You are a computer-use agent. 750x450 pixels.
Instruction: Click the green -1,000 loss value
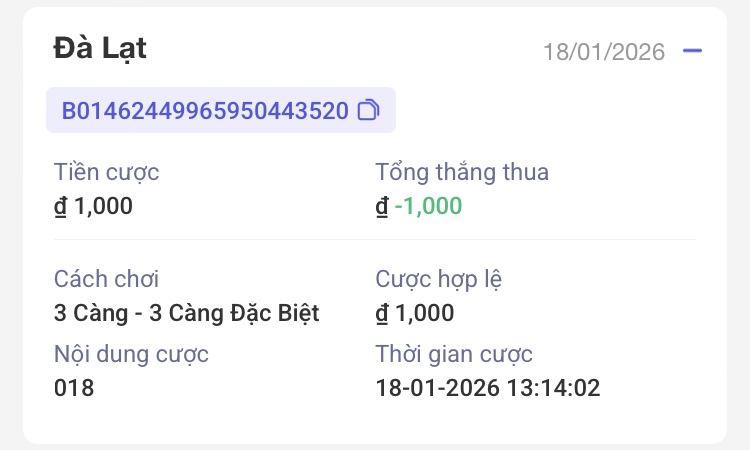[429, 206]
